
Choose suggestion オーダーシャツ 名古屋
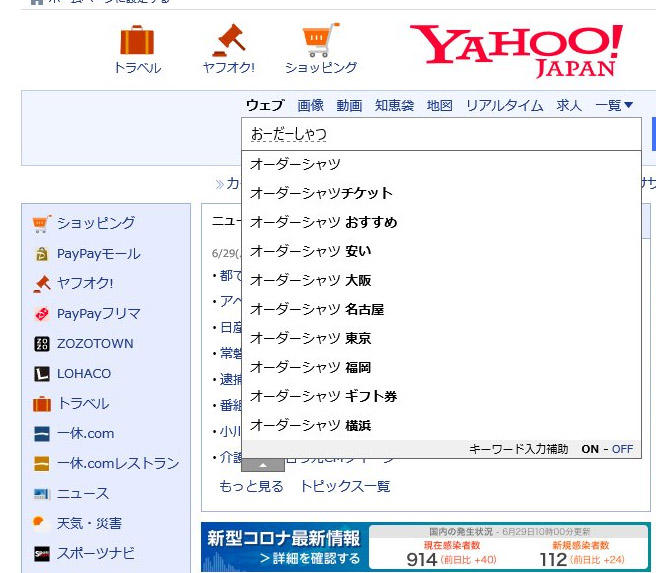pos(441,310)
